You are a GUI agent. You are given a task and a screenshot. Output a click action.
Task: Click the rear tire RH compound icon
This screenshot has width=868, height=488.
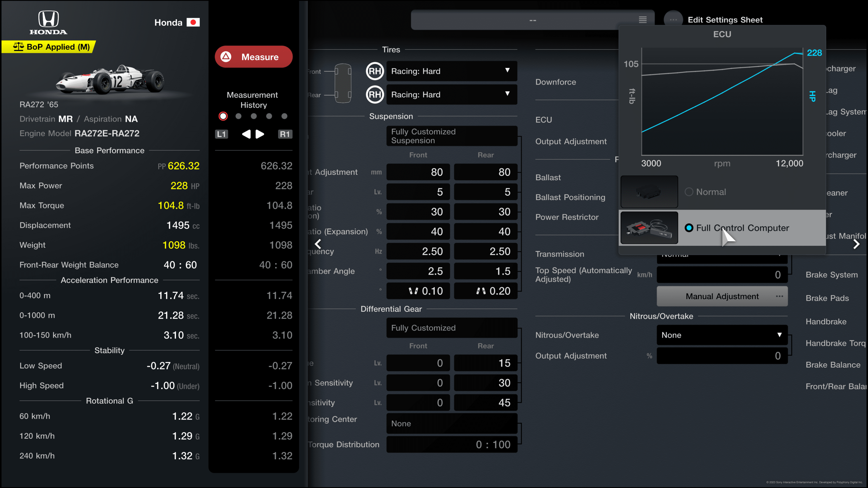[375, 95]
